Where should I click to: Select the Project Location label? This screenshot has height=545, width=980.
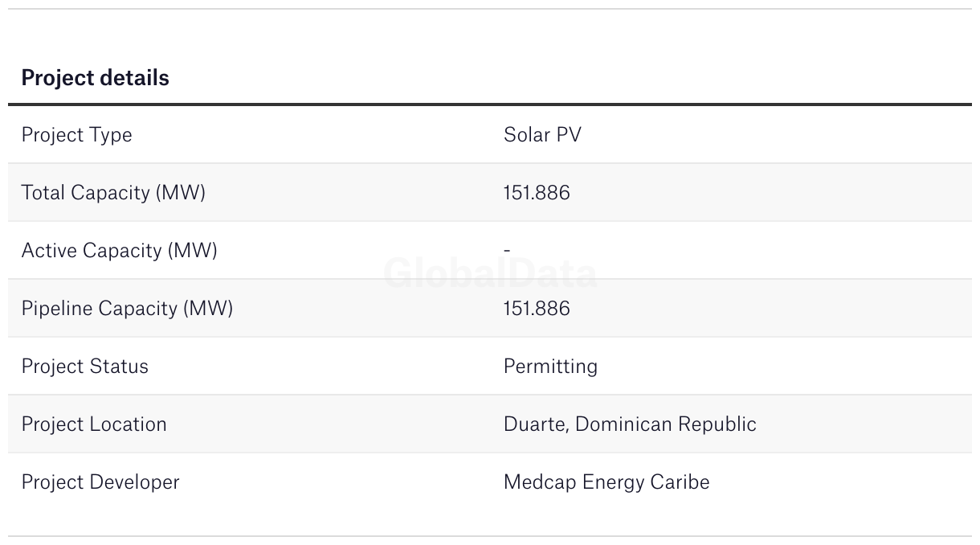point(94,424)
